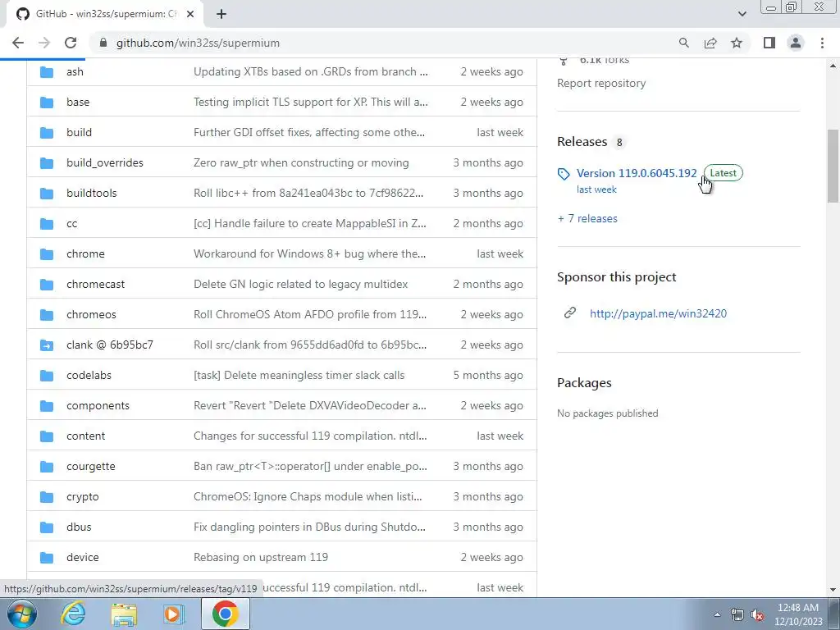Viewport: 840px width, 630px height.
Task: Click the build_overrides folder icon
Action: click(47, 163)
